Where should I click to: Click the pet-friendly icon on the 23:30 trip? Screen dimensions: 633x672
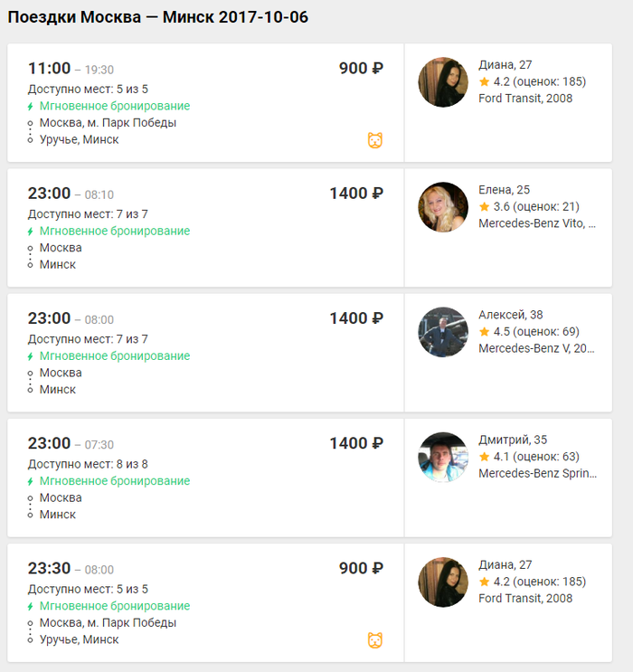(375, 640)
